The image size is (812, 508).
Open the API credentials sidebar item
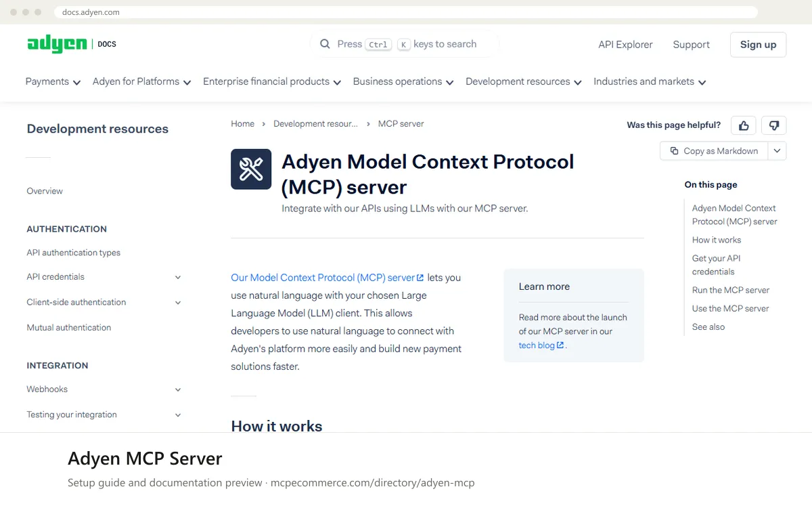coord(55,277)
